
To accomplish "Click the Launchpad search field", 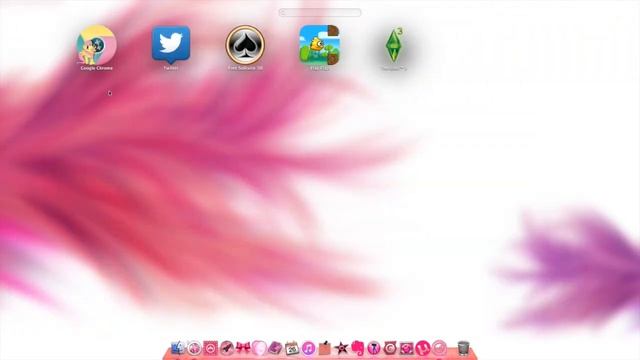I will pos(320,13).
